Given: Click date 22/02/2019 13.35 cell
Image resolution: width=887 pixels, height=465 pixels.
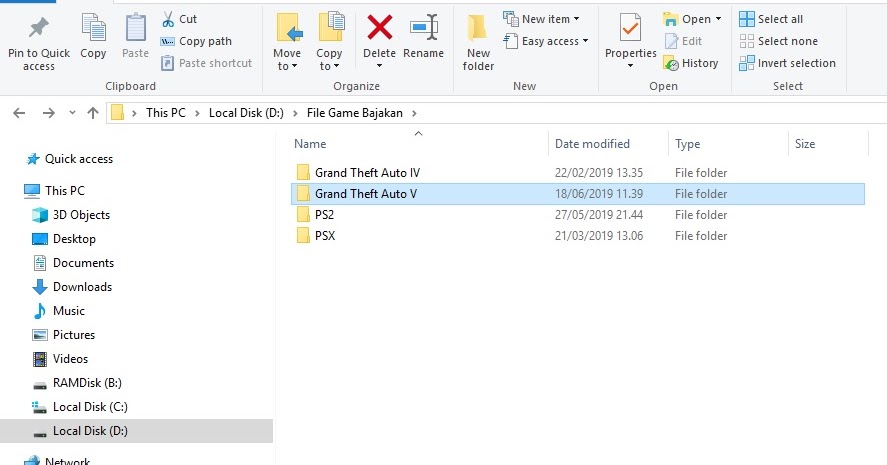Looking at the screenshot, I should [599, 173].
